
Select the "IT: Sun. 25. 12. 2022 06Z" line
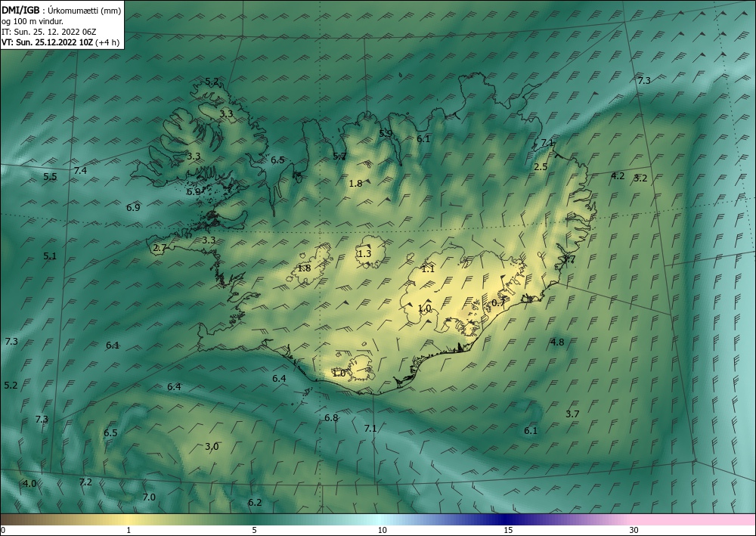click(x=48, y=32)
